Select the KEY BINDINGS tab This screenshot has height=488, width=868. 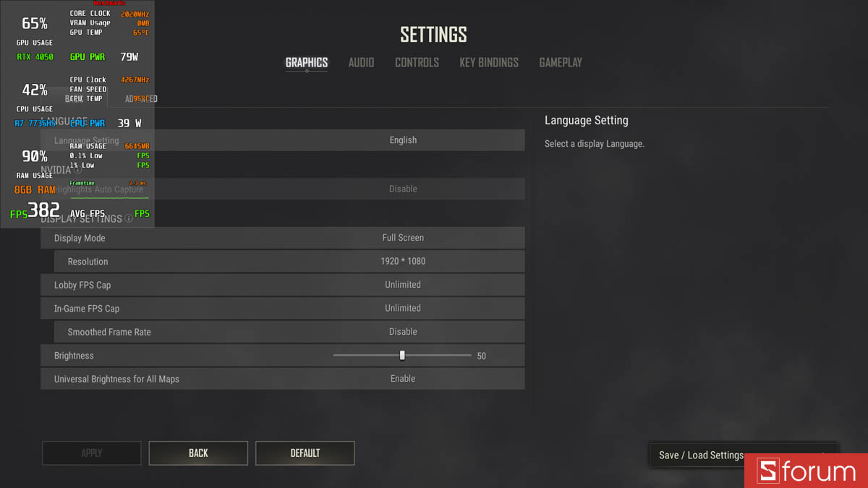click(488, 63)
